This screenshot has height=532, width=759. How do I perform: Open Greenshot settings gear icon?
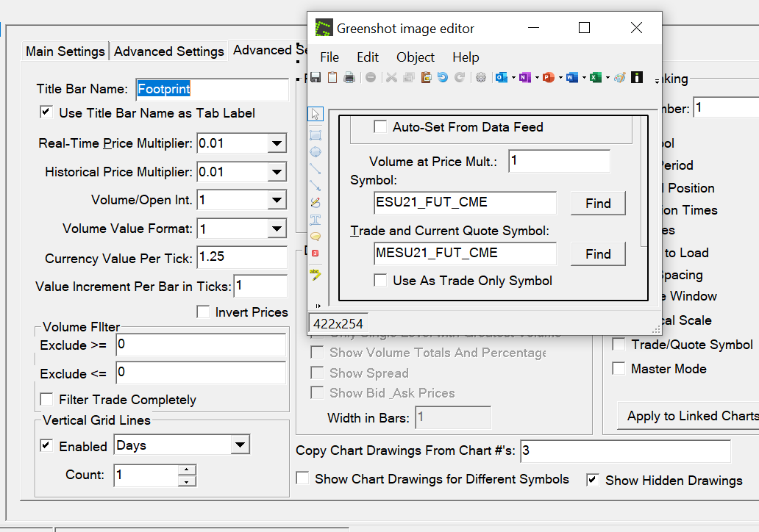point(481,77)
